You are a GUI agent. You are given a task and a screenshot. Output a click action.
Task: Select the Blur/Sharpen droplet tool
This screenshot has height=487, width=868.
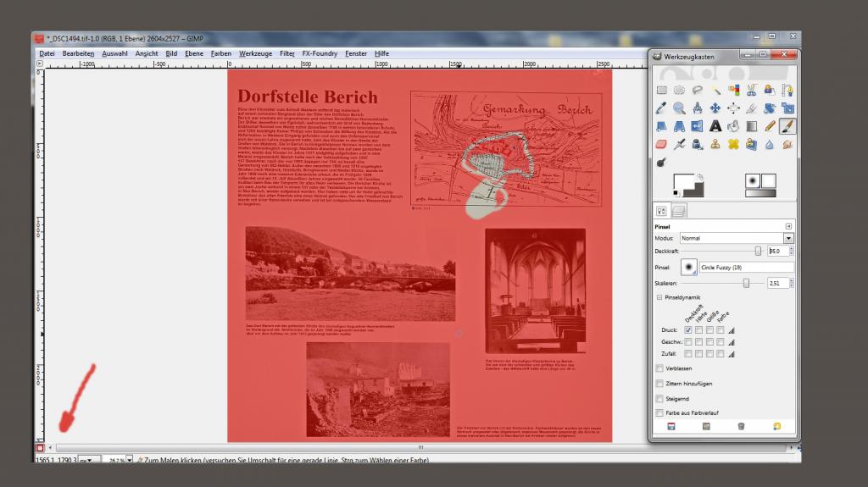(x=770, y=145)
